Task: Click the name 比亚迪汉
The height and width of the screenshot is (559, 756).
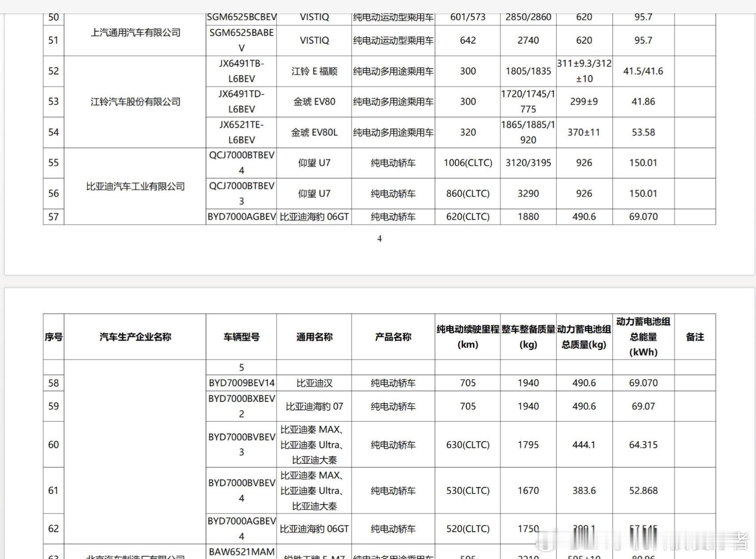Action: click(314, 383)
